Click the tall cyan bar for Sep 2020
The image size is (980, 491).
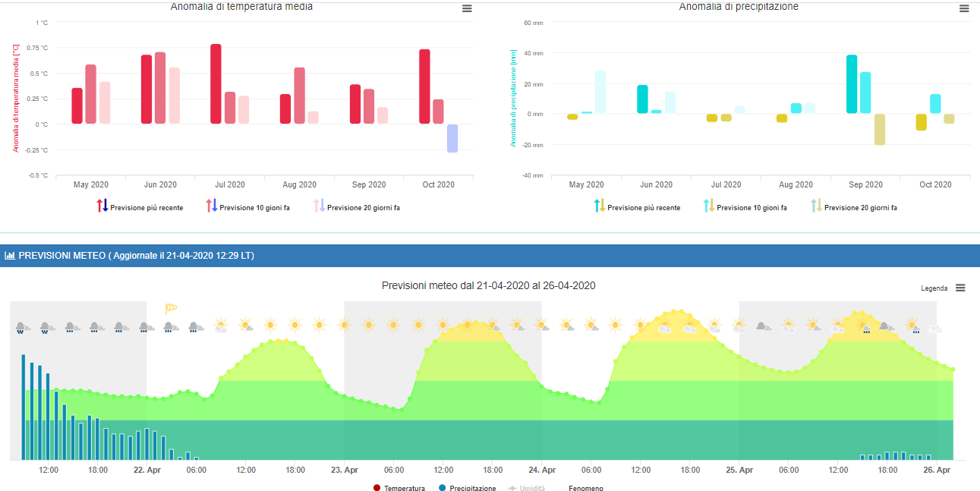[x=852, y=83]
